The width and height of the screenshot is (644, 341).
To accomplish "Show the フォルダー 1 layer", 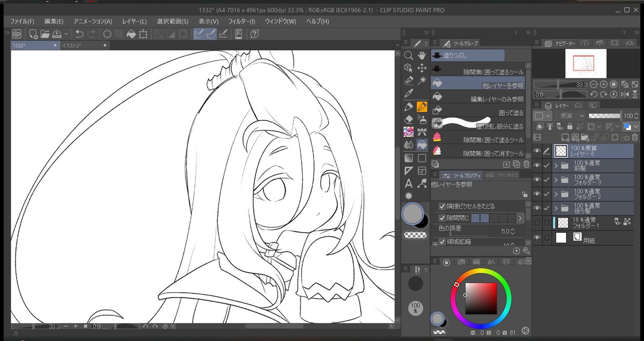I will (537, 223).
